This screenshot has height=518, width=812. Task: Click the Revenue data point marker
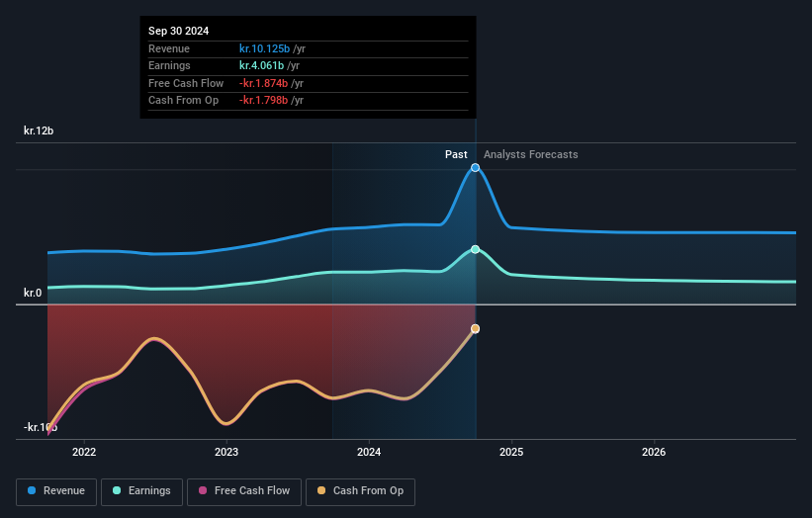coord(475,168)
